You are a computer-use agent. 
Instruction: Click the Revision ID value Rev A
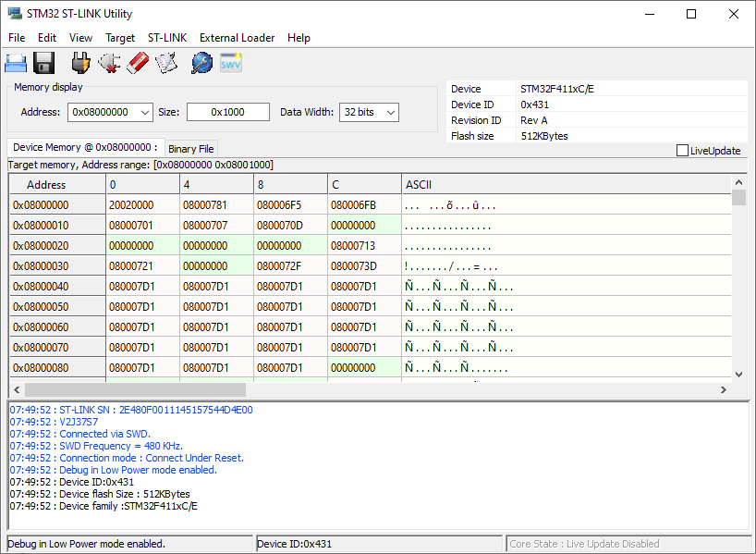tap(534, 120)
